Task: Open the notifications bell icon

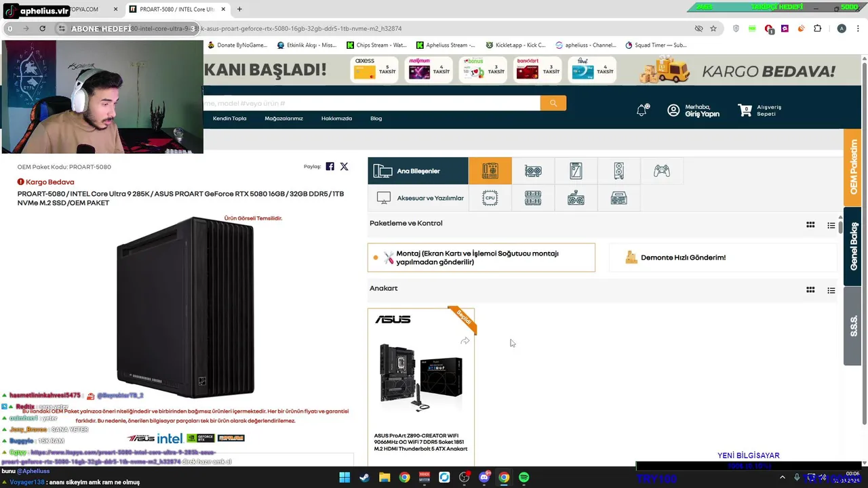Action: tap(642, 110)
